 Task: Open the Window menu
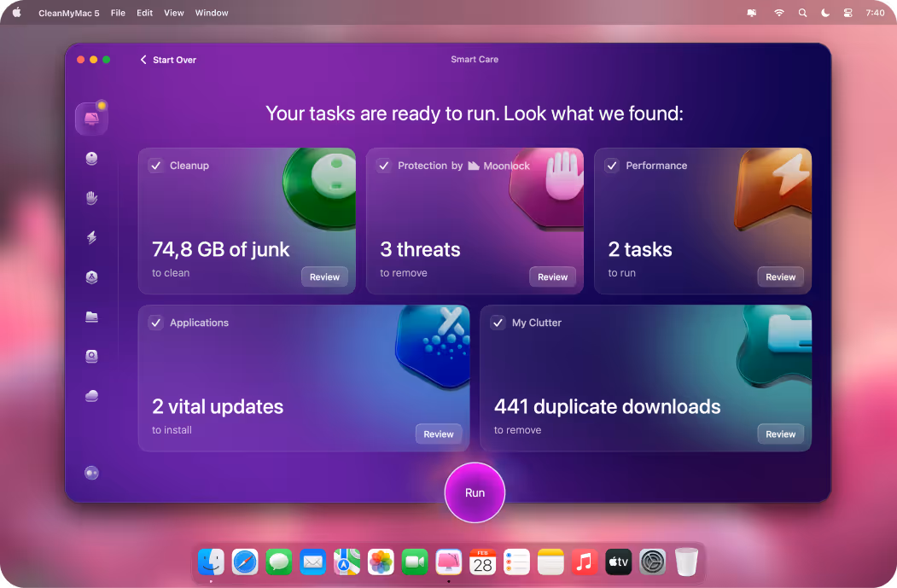(x=212, y=13)
